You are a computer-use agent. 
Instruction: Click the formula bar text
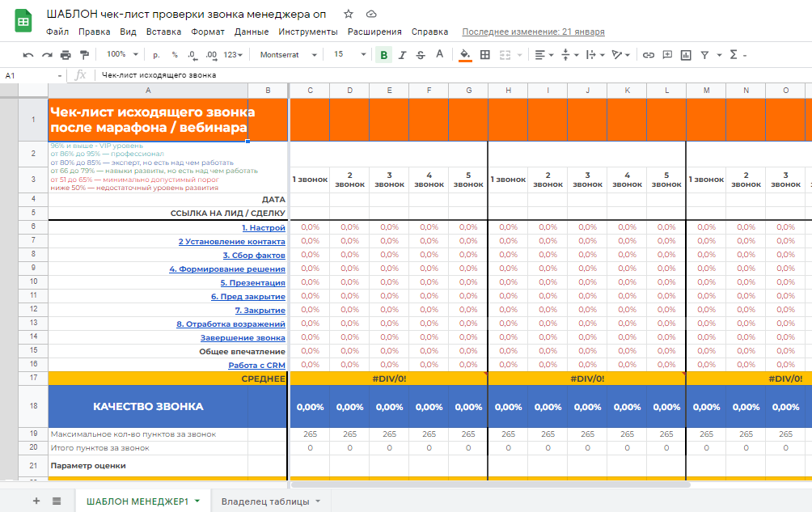[x=159, y=75]
